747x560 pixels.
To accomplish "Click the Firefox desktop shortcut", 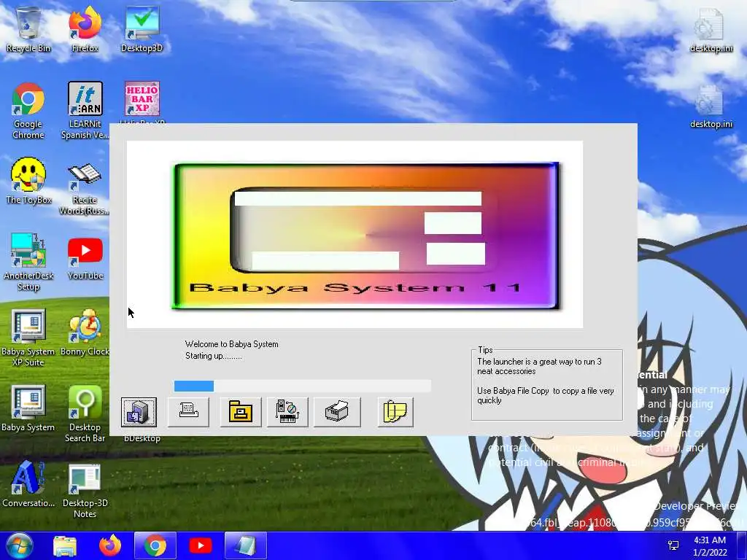I will tap(85, 29).
